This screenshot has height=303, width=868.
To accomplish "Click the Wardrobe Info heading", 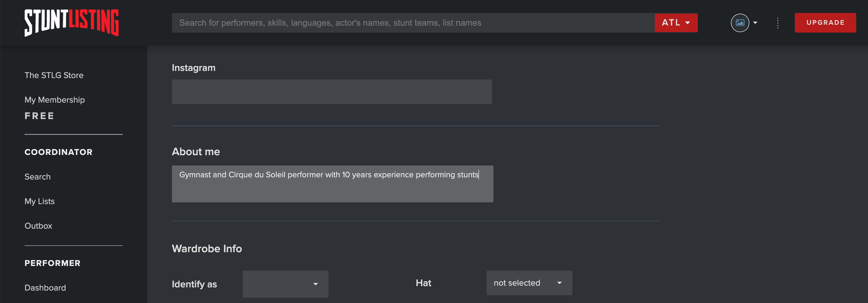I will pyautogui.click(x=207, y=249).
